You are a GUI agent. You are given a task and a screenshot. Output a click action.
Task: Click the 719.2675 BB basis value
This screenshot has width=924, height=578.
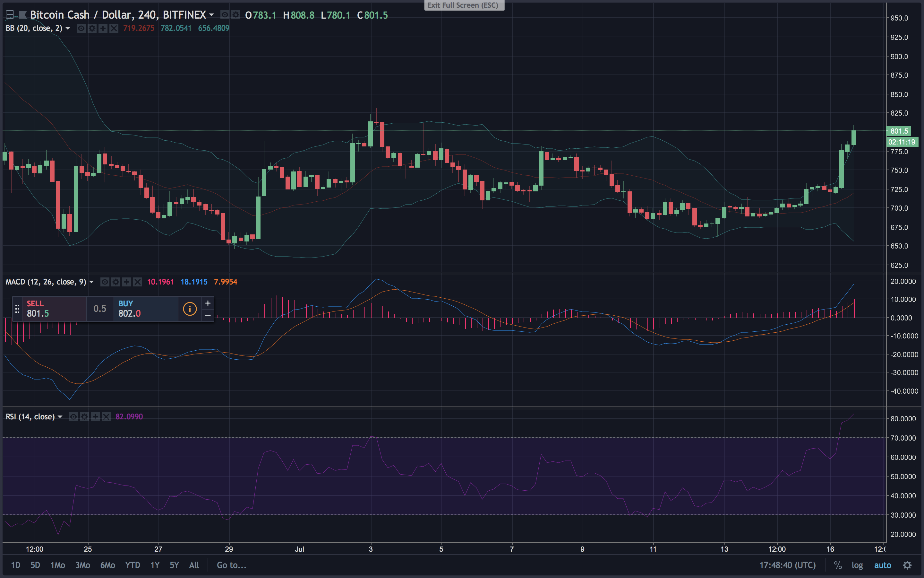[139, 28]
